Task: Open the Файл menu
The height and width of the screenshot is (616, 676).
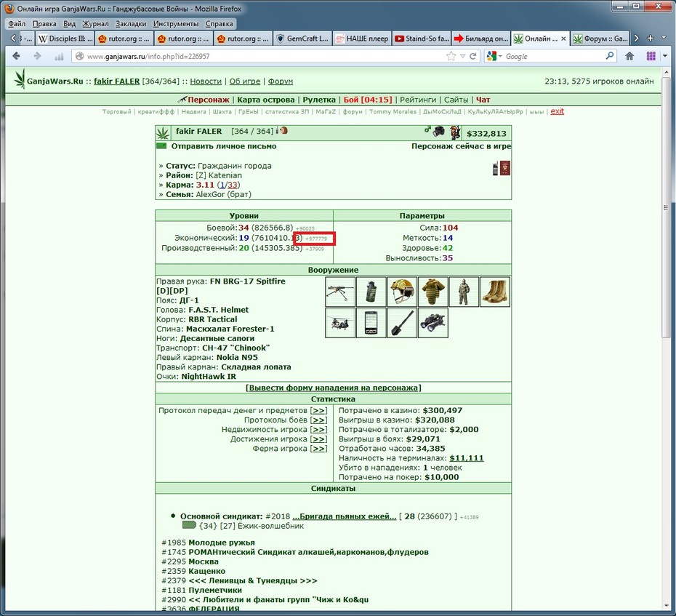Action: click(17, 24)
